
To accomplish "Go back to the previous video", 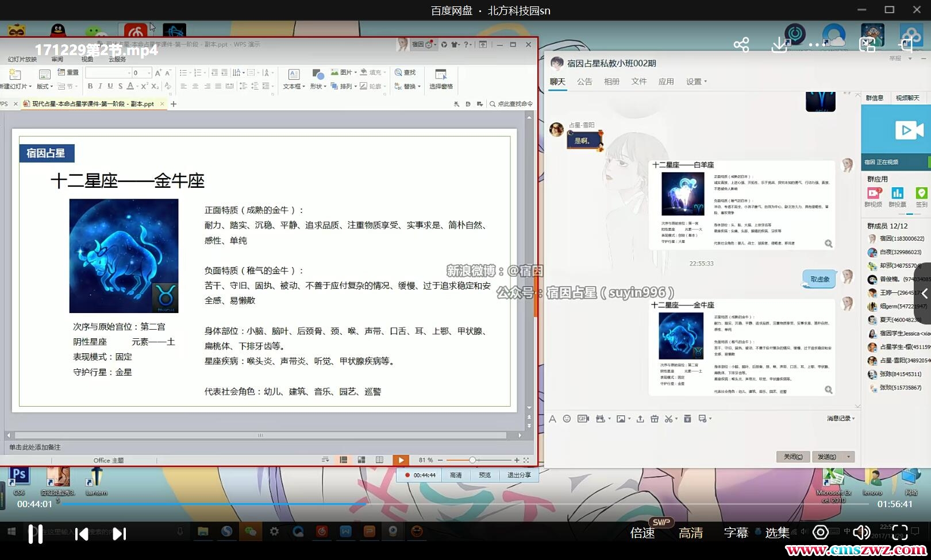I will click(82, 534).
